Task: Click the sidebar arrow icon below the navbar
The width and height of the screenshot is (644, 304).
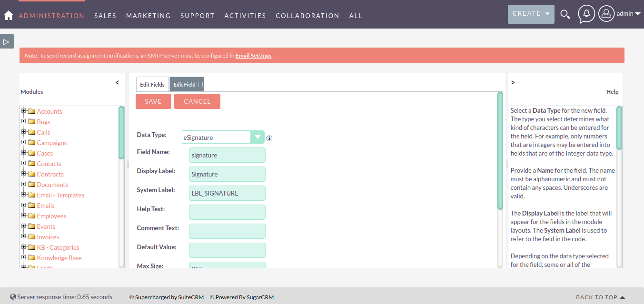Action: (x=7, y=41)
